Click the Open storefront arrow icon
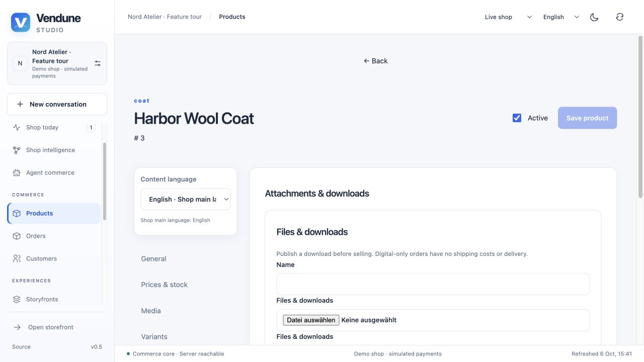The width and height of the screenshot is (644, 362). [x=17, y=327]
